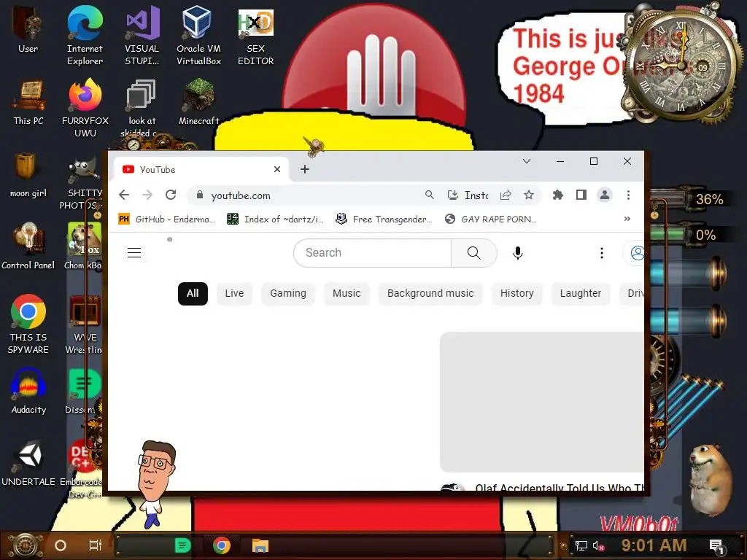
Task: Launch THIS IS SPYWARE Chrome shortcut
Action: click(28, 324)
